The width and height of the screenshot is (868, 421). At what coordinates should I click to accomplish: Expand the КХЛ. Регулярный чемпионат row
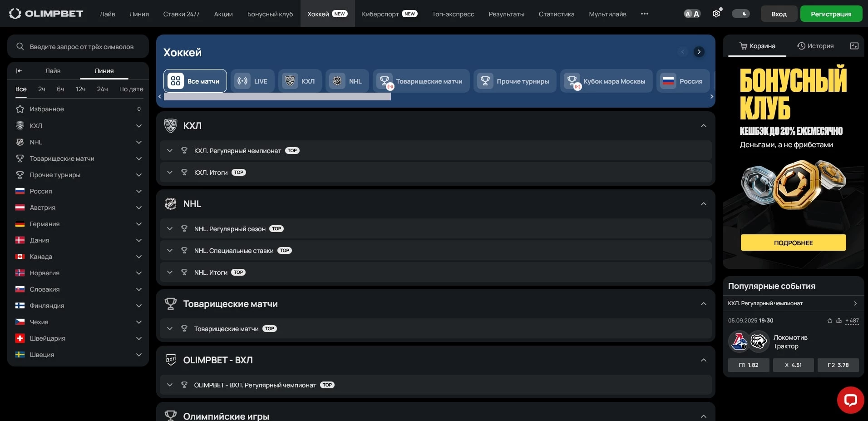(x=170, y=151)
